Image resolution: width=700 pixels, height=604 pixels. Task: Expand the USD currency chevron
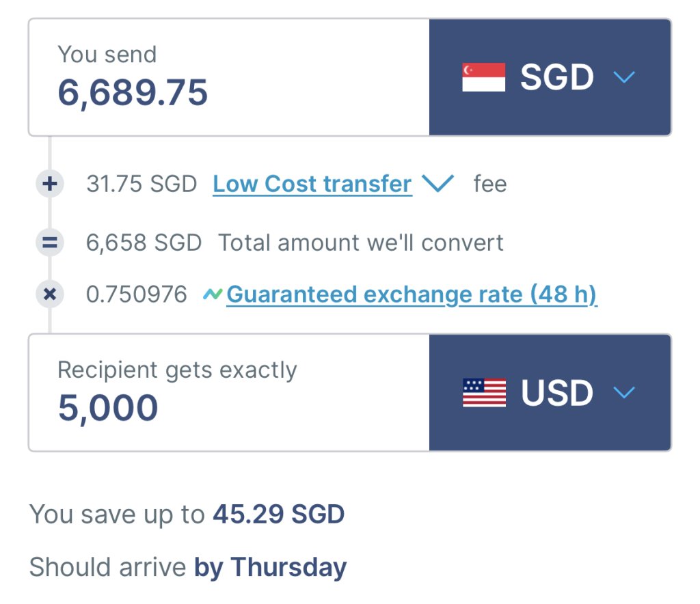coord(624,393)
